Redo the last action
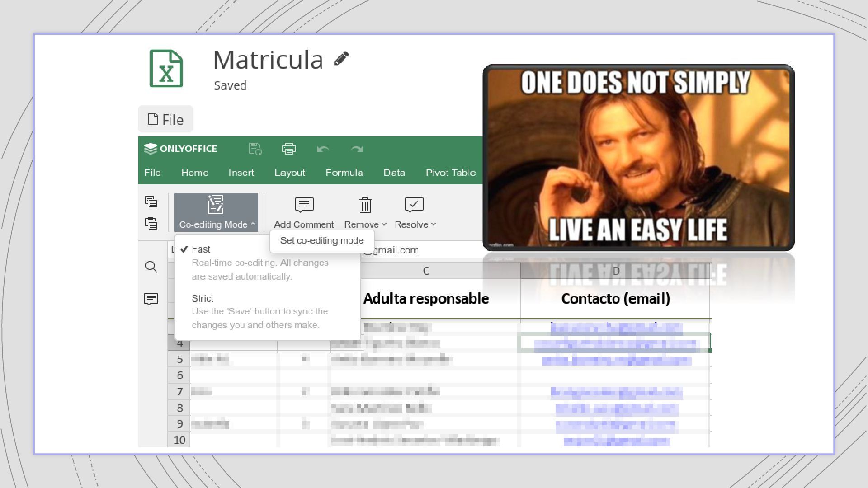 pos(357,149)
